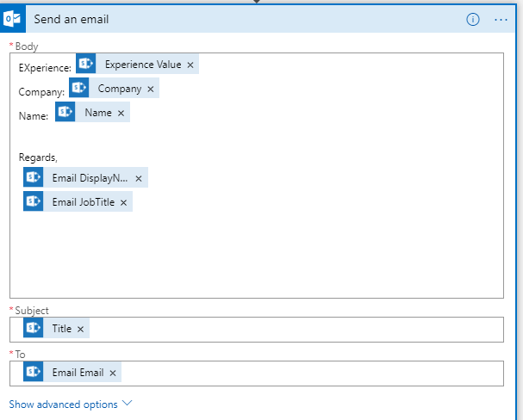The width and height of the screenshot is (523, 420).
Task: Click the SharePoint icon on Experience Value token
Action: [x=85, y=64]
